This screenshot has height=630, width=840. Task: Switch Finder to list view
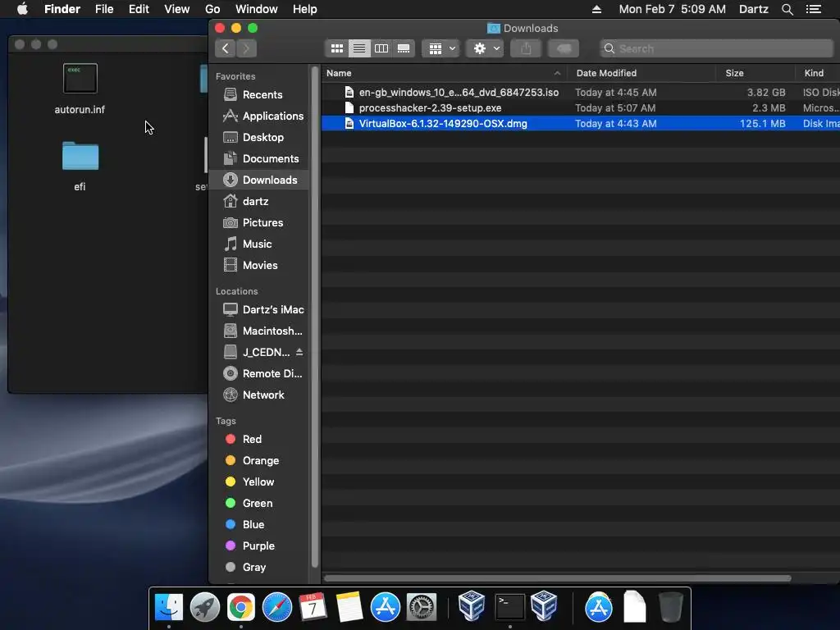359,48
